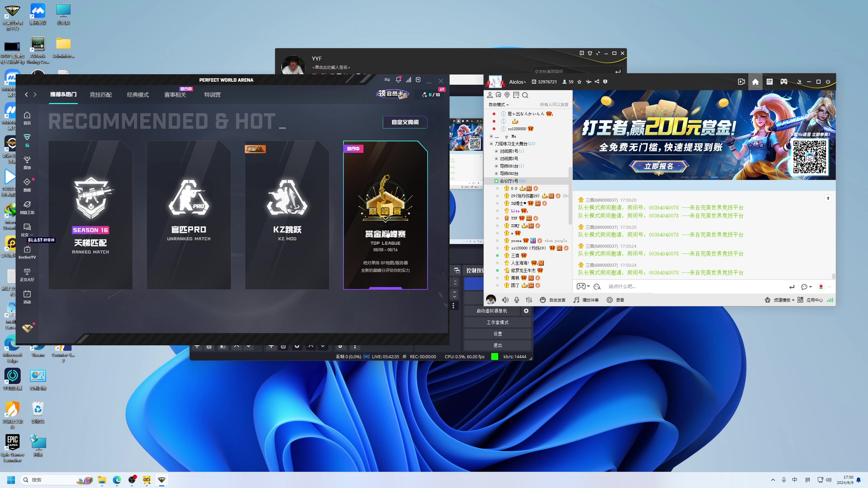Screen dimensions: 868x488
Task: Open the arena anti-cheat shield icon
Action: click(x=418, y=80)
